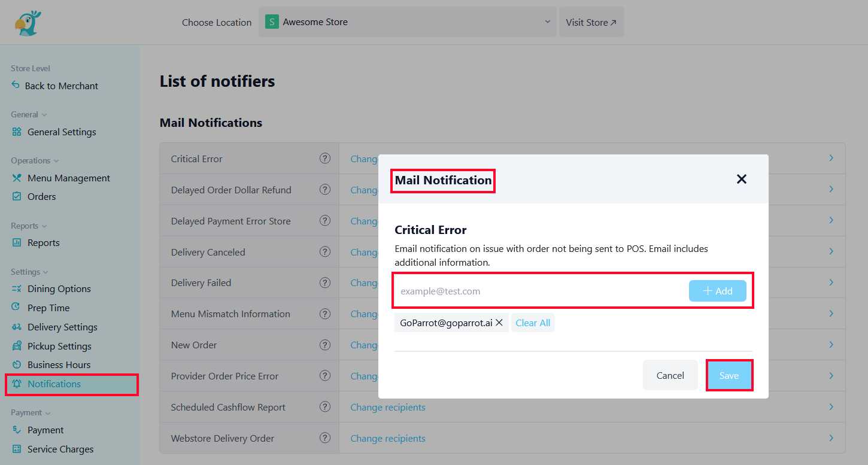Cancel the Mail Notification dialog
This screenshot has height=465, width=868.
tap(670, 375)
